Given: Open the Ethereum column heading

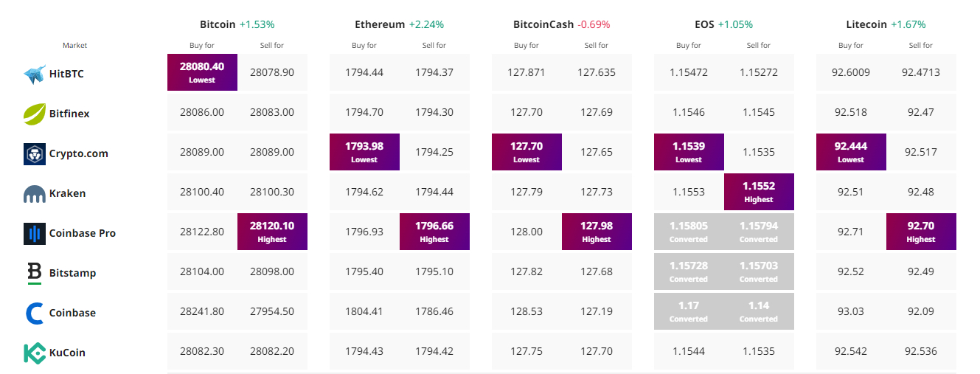Looking at the screenshot, I should point(380,24).
